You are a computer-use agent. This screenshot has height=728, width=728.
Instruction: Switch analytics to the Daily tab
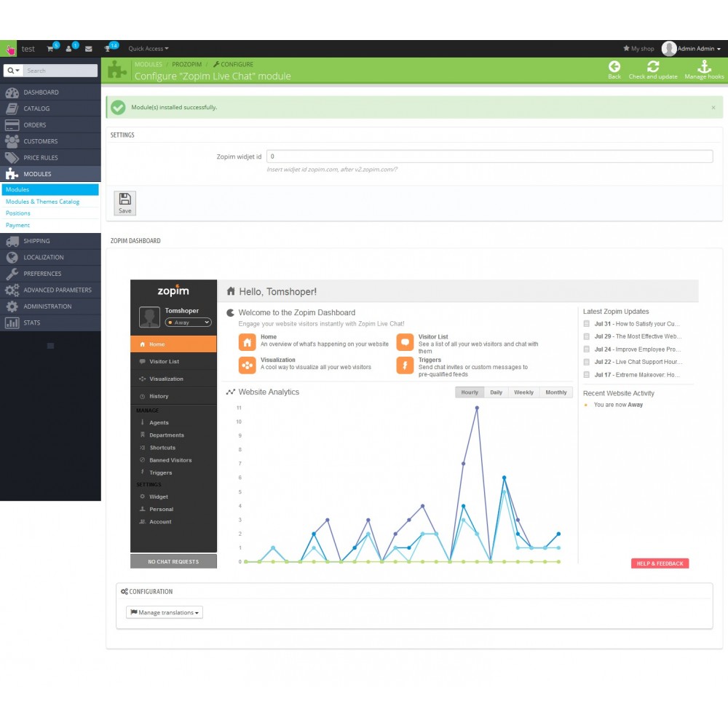[x=496, y=392]
